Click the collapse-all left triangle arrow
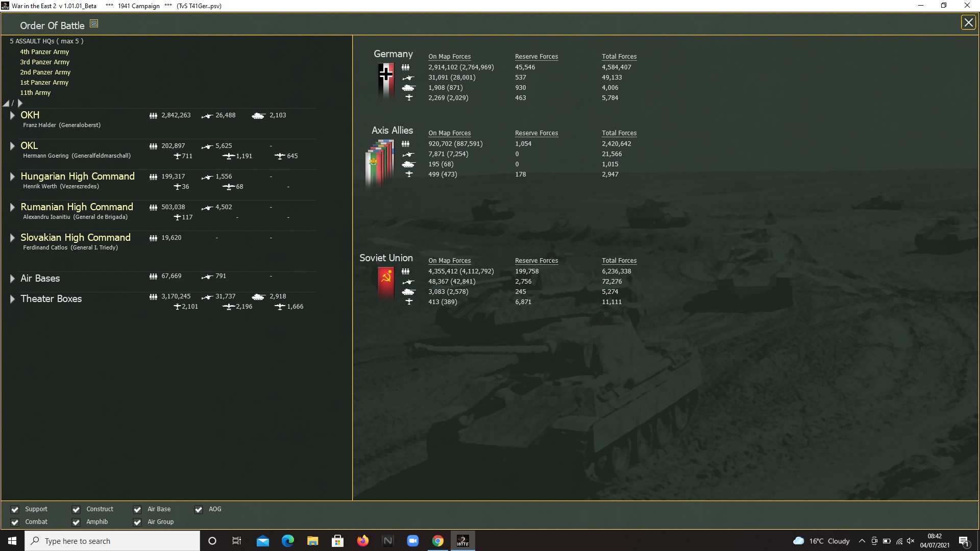This screenshot has height=551, width=980. [6, 103]
